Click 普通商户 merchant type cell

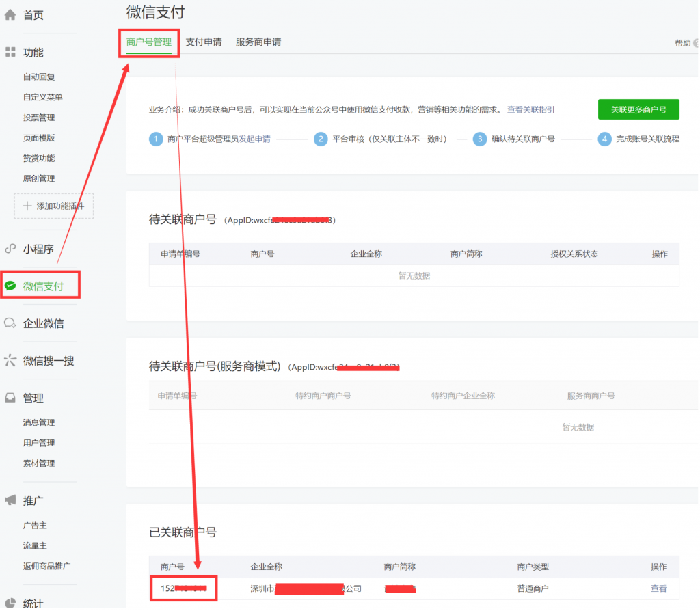pyautogui.click(x=533, y=588)
